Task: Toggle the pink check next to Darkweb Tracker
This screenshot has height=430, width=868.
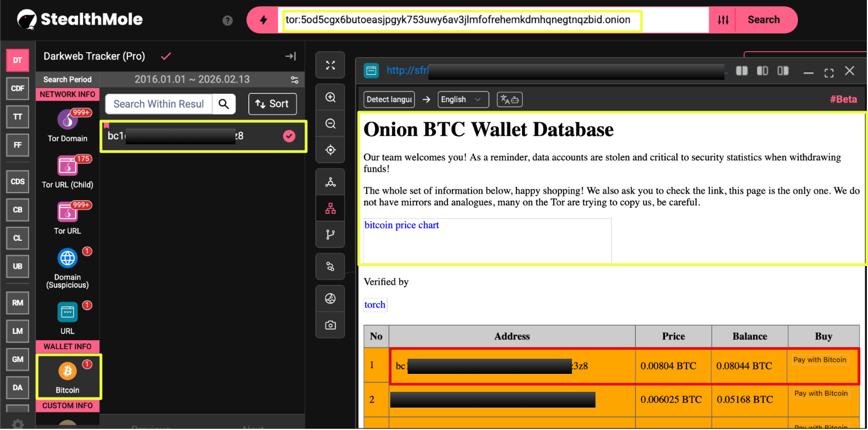Action: 166,56
